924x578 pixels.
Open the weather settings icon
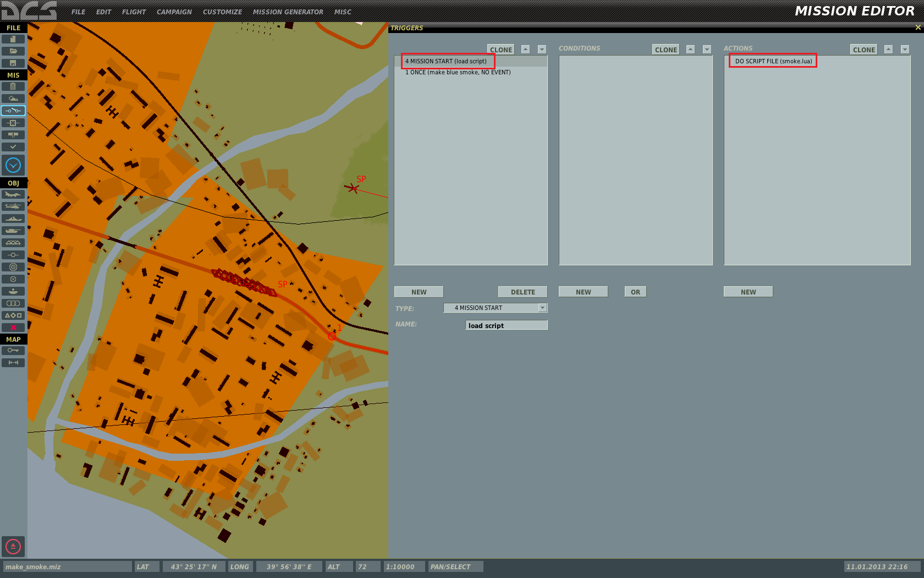point(13,99)
